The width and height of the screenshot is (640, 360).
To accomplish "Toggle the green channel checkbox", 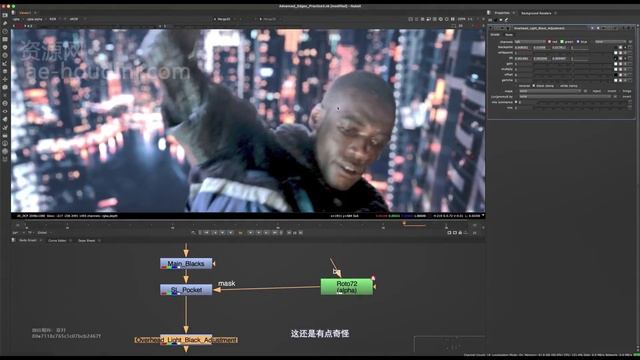I will click(562, 42).
